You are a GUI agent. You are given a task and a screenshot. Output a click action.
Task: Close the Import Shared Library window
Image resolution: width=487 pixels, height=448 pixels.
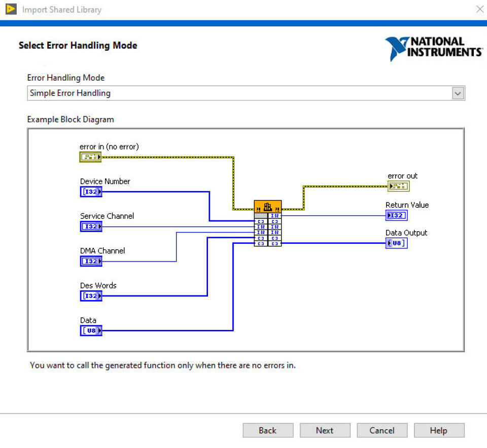[480, 9]
